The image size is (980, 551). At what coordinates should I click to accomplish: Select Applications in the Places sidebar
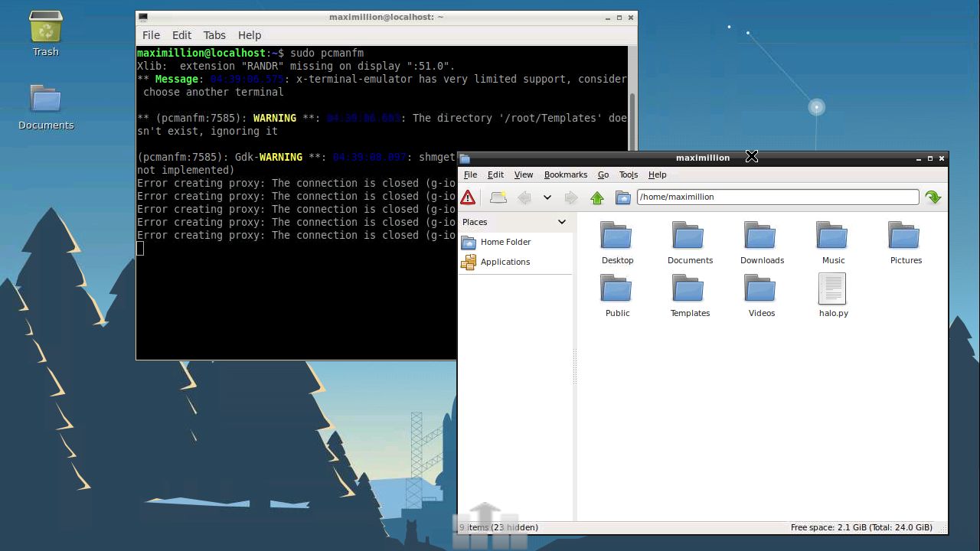tap(505, 262)
